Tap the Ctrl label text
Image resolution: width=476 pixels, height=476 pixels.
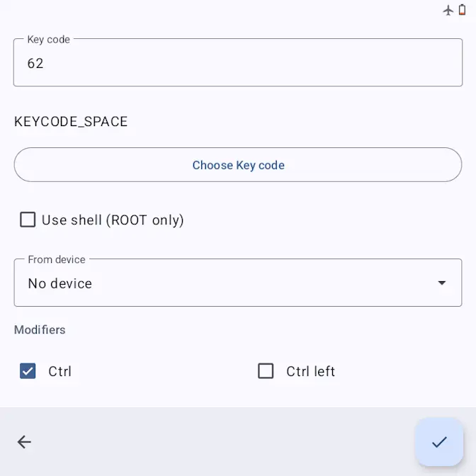60,372
